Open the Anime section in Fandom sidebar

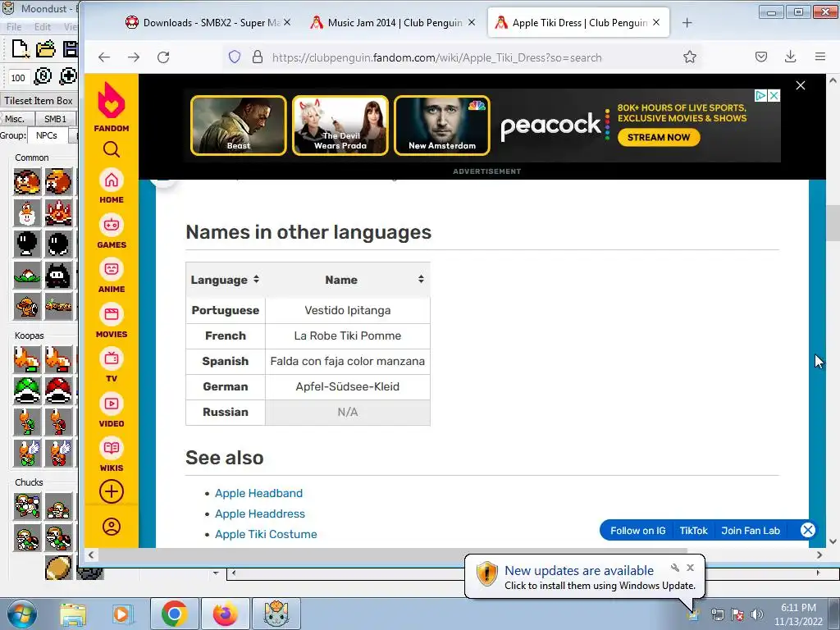click(112, 276)
